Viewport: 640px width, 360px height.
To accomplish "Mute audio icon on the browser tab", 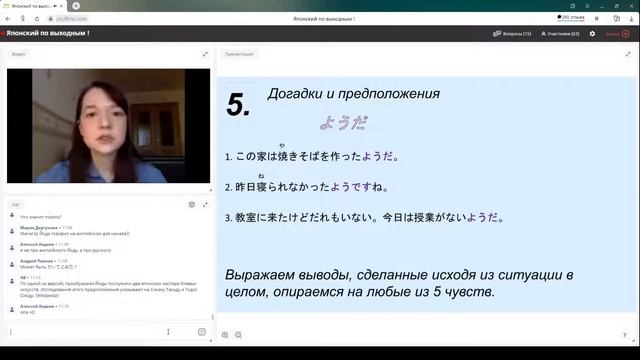I will click(x=55, y=6).
